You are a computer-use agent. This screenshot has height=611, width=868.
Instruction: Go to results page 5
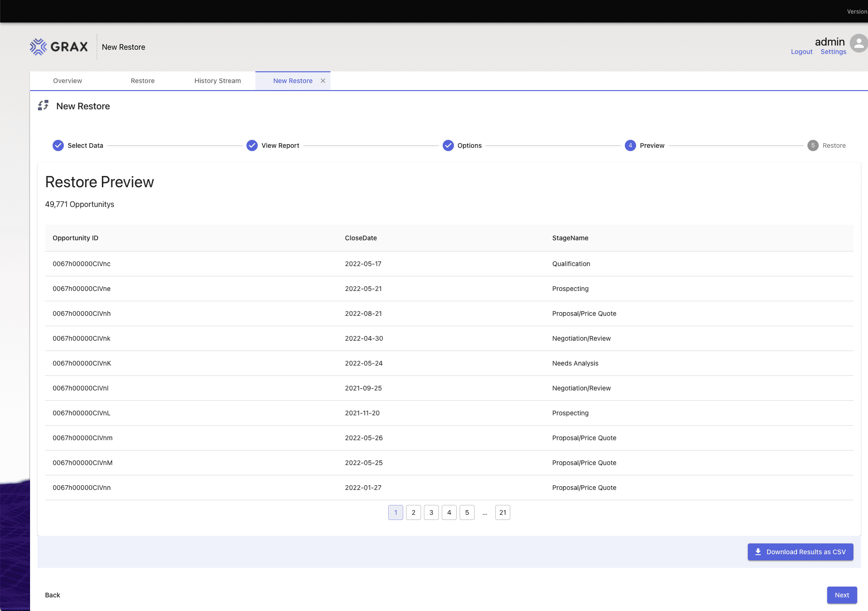(467, 512)
